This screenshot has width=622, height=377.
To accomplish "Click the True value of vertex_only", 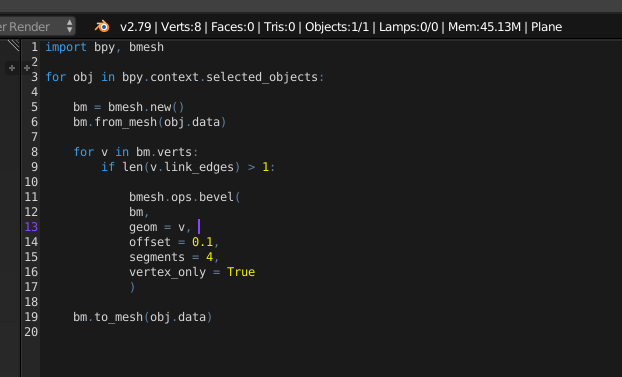I will coord(241,272).
